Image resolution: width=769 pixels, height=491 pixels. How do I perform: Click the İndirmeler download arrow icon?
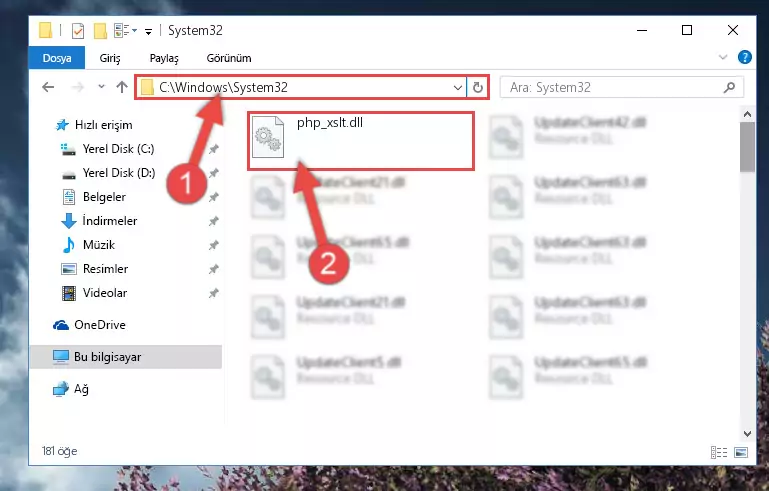69,221
